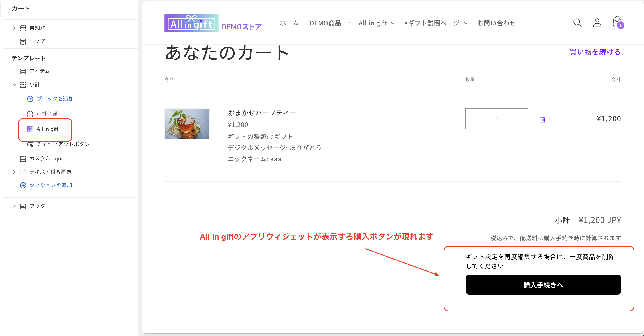Screen dimensions: 644x336
Task: Delete item with trash icon
Action: [543, 119]
